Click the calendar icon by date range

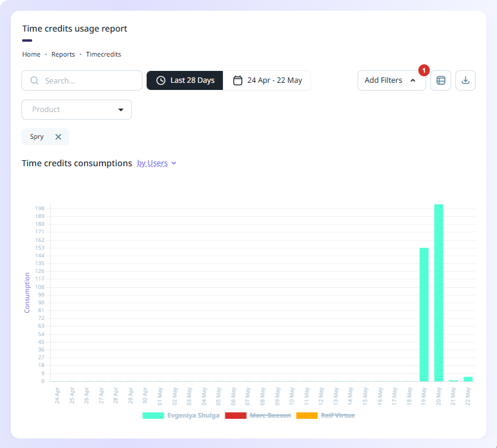(238, 80)
